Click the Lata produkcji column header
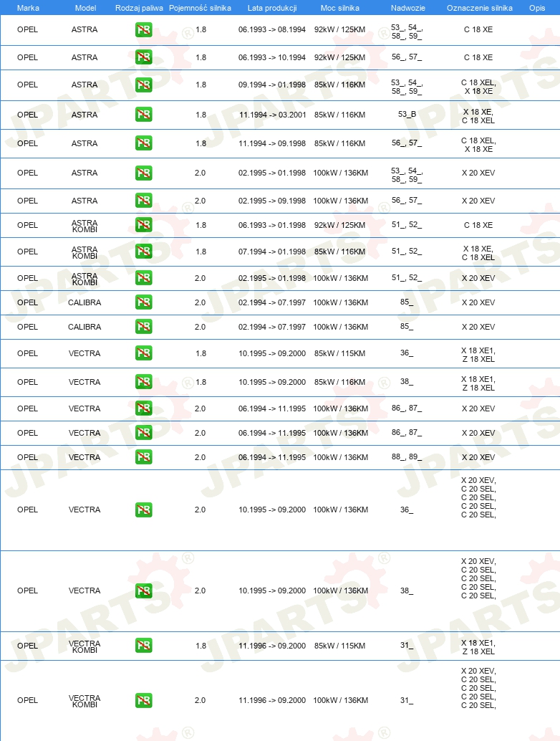Viewport: 560px width, 741px height. [x=272, y=8]
